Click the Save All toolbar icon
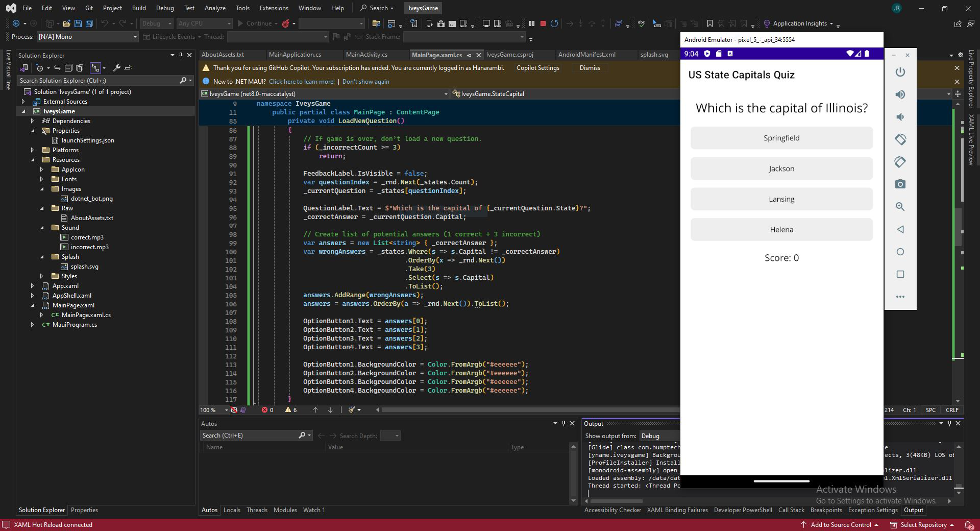This screenshot has width=980, height=531. [x=89, y=23]
